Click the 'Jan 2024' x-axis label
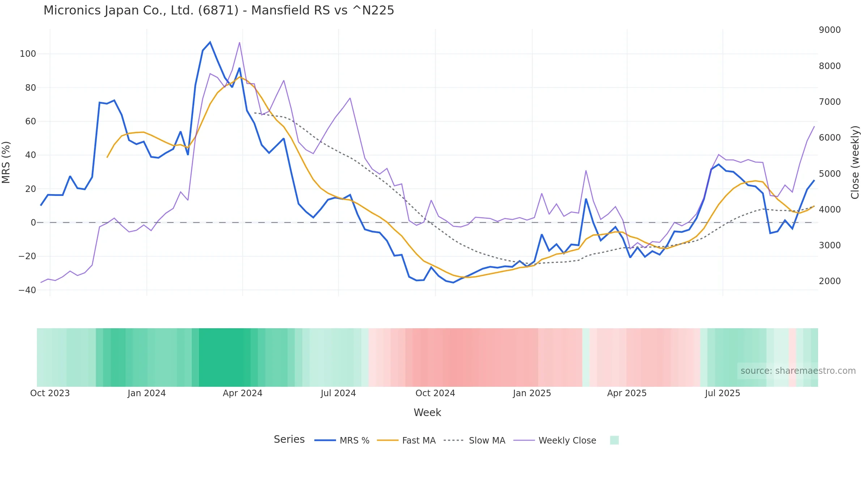Image resolution: width=868 pixels, height=488 pixels. pyautogui.click(x=146, y=393)
